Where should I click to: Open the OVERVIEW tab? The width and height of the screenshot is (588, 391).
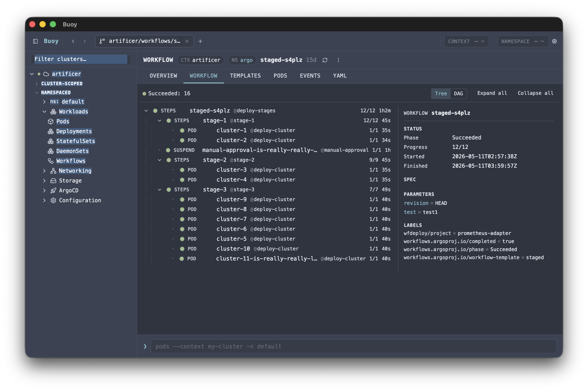(x=163, y=76)
